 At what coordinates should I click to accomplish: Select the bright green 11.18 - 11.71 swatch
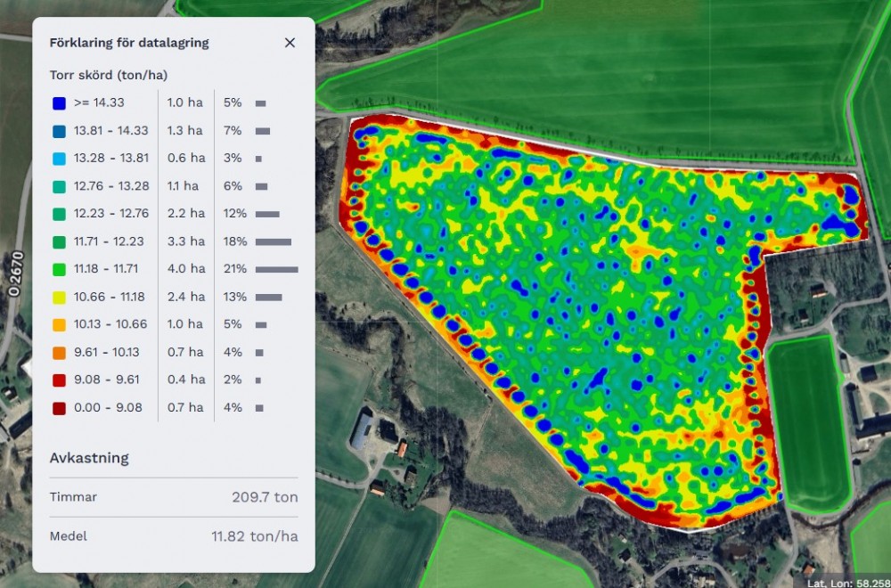coord(59,269)
